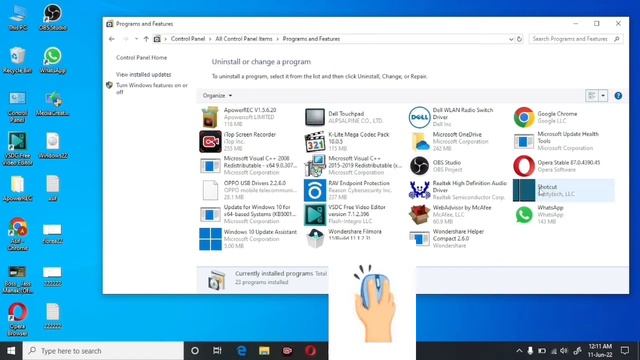Open Microsoft Edge from the taskbar

(x=241, y=351)
